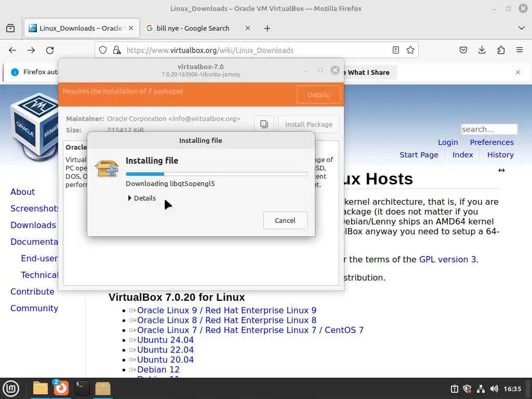Click the Install Package button

[309, 124]
